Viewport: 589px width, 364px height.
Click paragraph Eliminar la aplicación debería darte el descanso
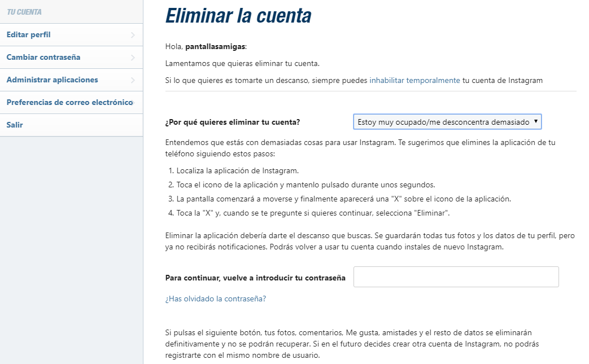click(370, 241)
